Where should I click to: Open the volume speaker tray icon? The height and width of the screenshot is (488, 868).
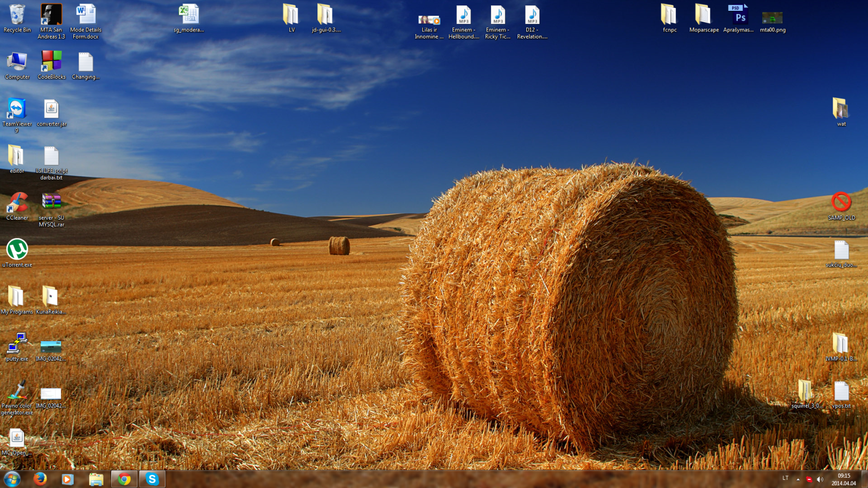820,479
